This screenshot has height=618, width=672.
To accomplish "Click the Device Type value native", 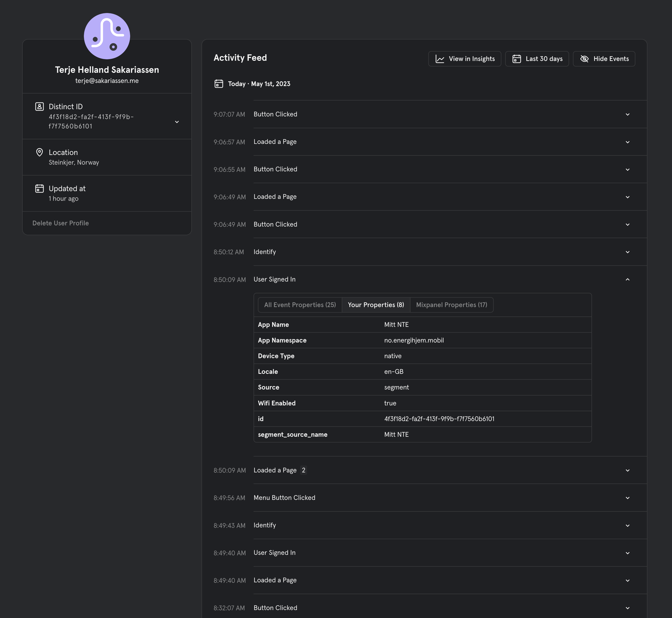I will click(x=393, y=356).
